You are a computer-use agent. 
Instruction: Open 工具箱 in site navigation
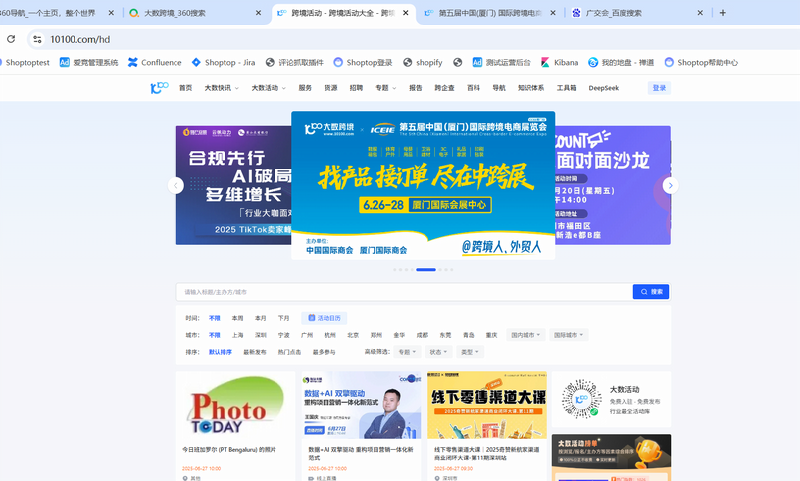566,88
